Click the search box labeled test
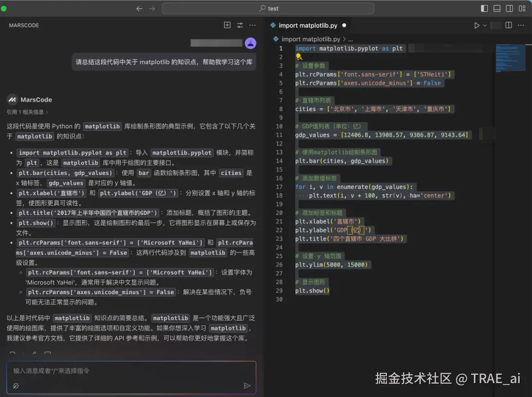This screenshot has height=397, width=532. point(268,8)
